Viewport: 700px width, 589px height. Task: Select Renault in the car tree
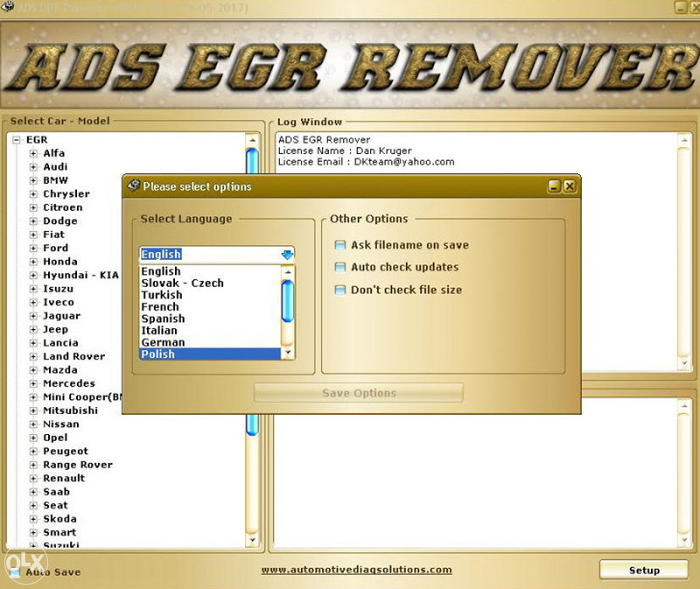(64, 478)
